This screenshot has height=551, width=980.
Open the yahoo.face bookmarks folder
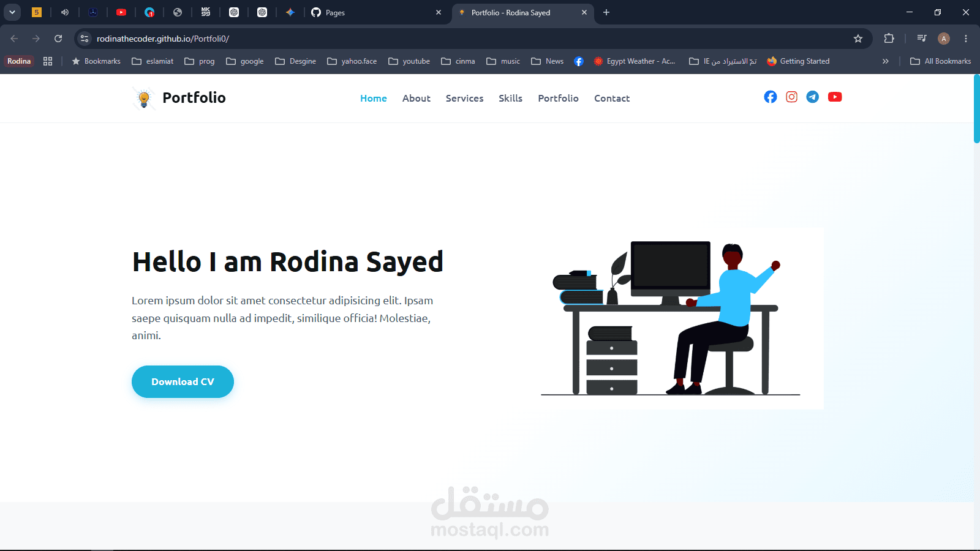click(352, 61)
